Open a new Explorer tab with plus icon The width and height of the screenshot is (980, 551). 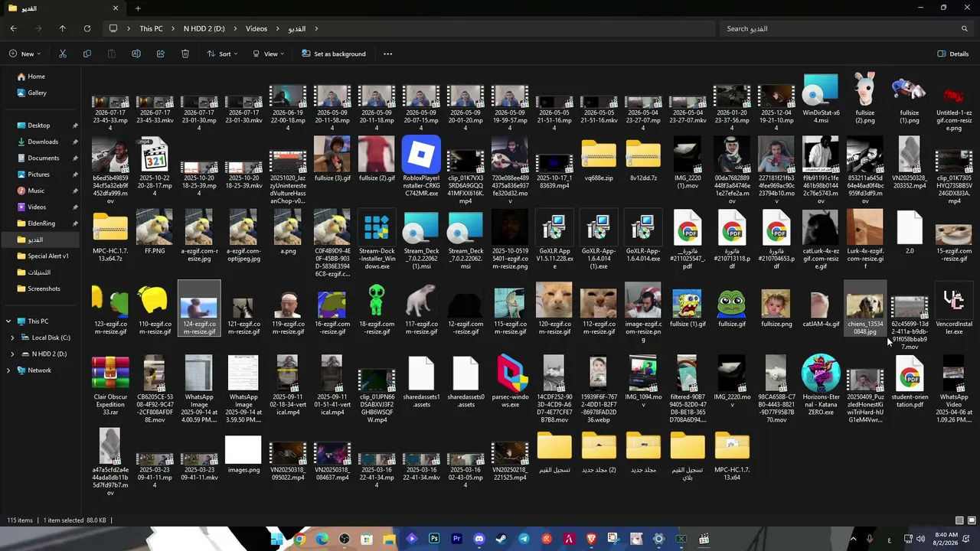(138, 8)
